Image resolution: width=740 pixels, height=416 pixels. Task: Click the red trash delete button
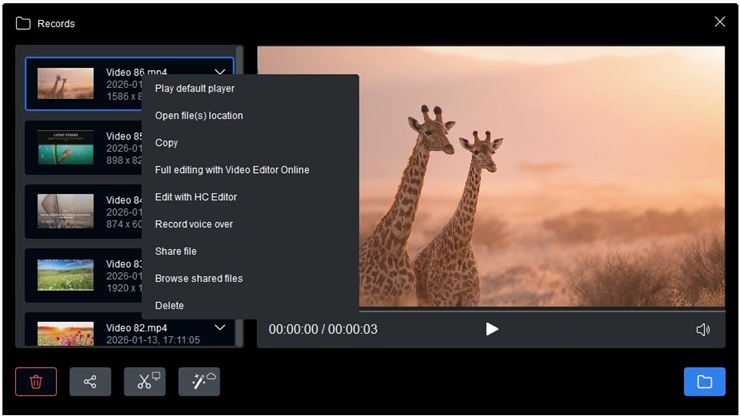[36, 382]
